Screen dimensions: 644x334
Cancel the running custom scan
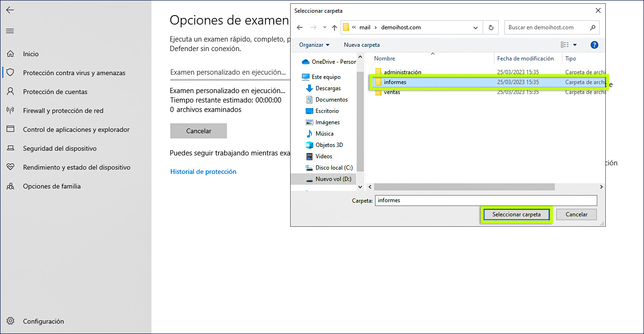click(199, 131)
